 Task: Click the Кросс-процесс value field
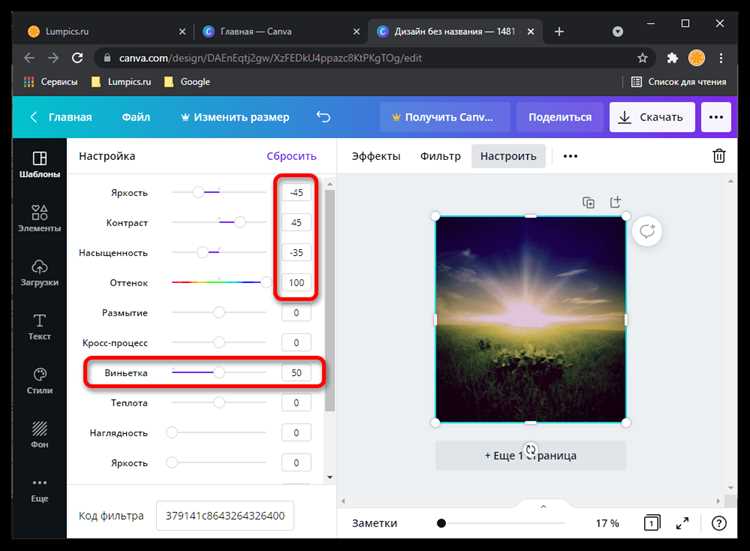(296, 342)
